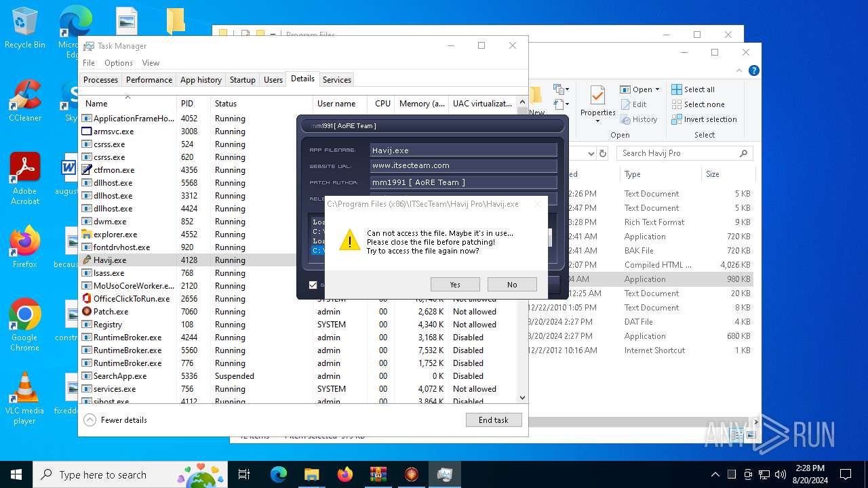Switch to the Performance tab
Screen dimensions: 868x488
149,80
